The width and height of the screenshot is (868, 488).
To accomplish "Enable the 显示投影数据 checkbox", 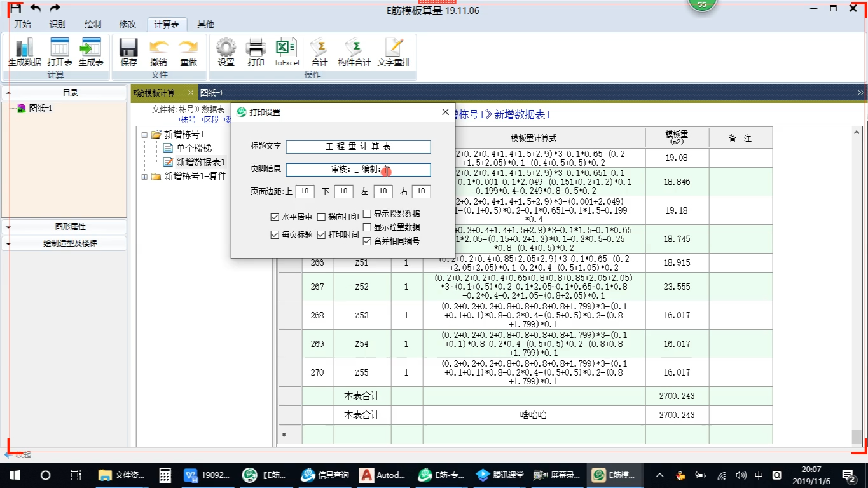I will pyautogui.click(x=367, y=214).
